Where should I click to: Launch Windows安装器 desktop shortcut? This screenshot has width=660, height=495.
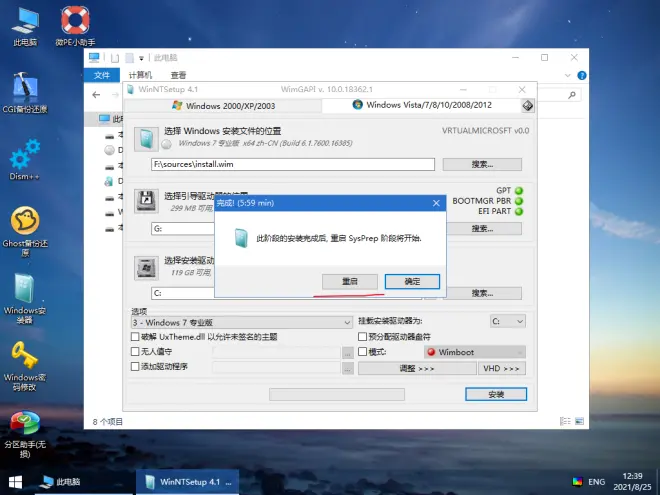[25, 298]
